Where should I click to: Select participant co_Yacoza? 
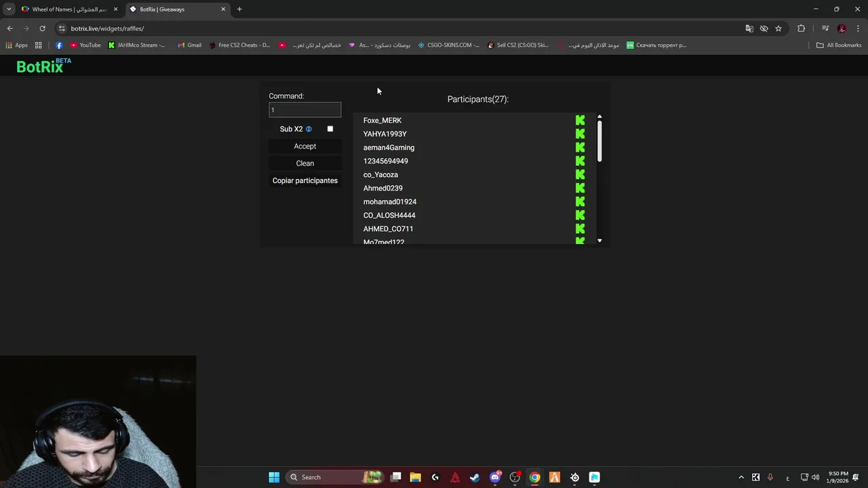[380, 175]
